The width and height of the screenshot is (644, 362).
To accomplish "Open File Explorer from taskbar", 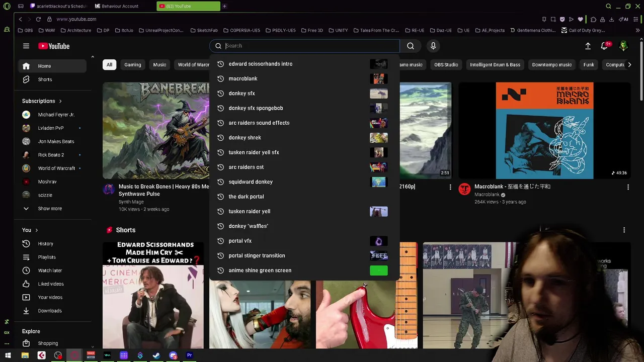I will coord(25,355).
